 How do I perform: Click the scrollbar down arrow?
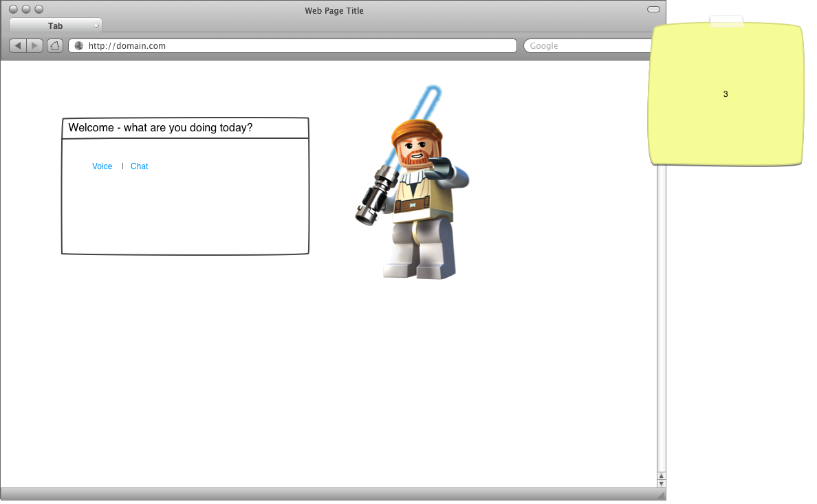click(661, 483)
